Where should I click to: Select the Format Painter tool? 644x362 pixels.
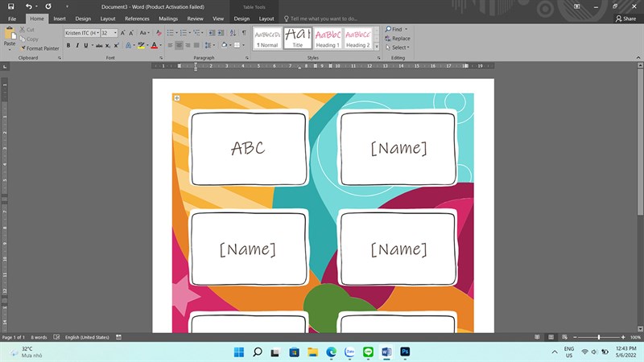[x=40, y=48]
